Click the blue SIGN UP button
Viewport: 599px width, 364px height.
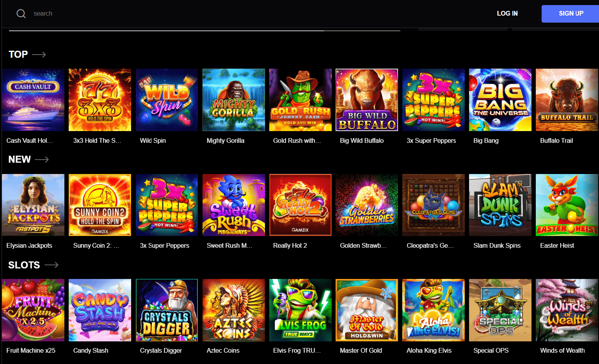[x=571, y=14]
